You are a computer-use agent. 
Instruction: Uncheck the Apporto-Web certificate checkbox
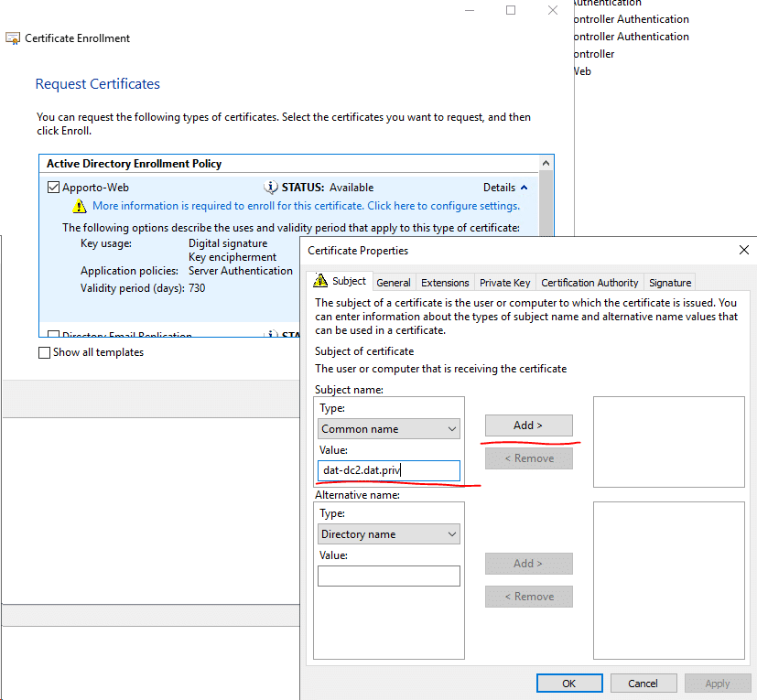tap(53, 188)
